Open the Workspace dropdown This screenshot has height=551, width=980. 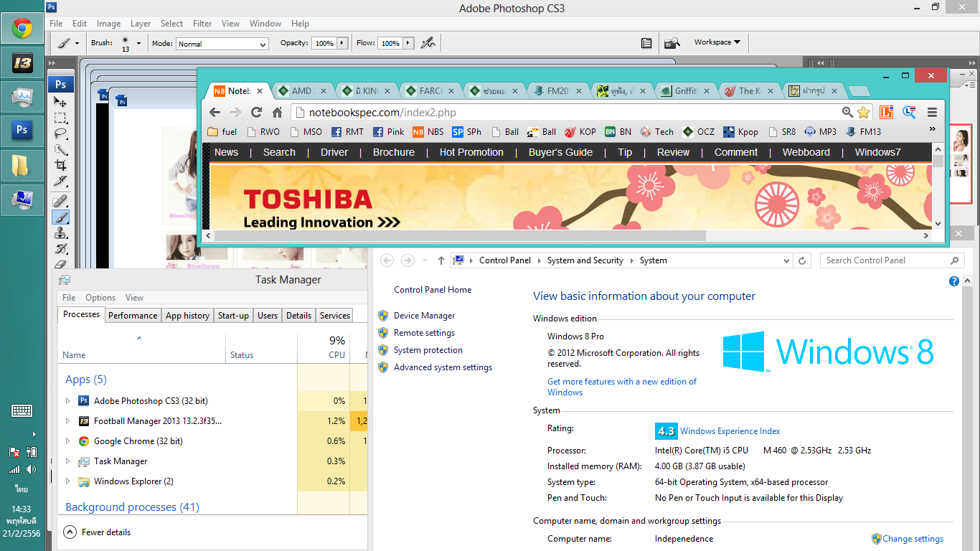pos(717,42)
